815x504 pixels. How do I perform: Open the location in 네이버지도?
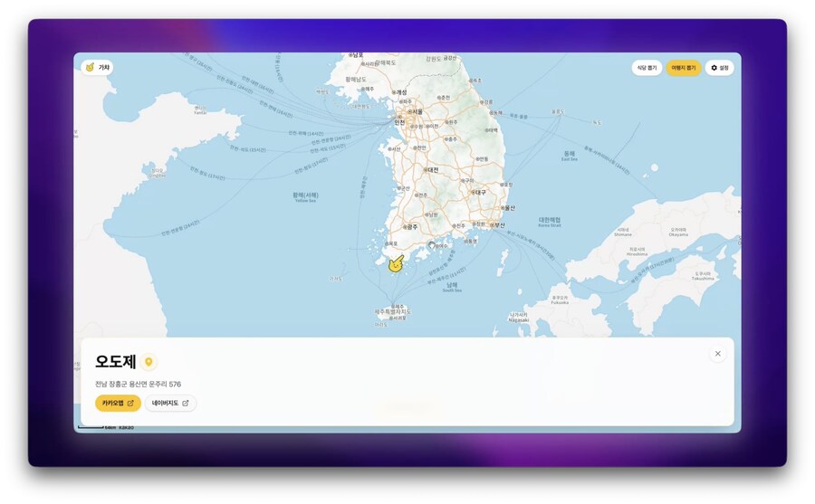[x=170, y=404]
